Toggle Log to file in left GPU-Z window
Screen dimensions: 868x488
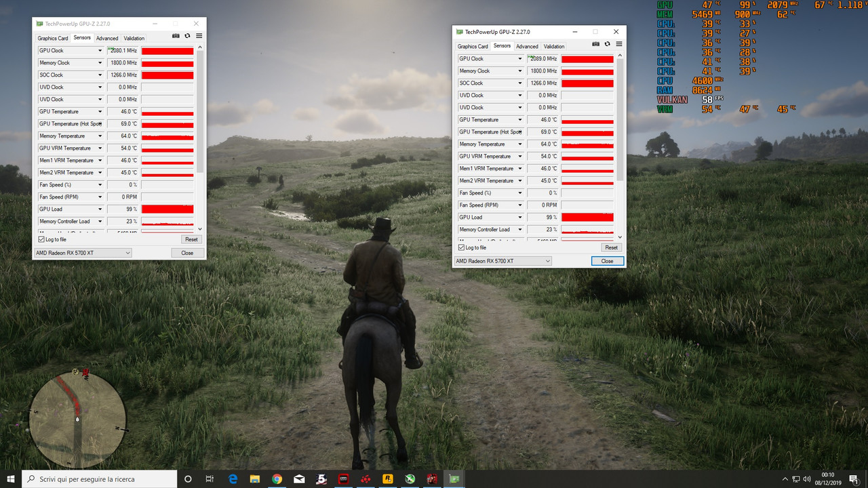(41, 239)
